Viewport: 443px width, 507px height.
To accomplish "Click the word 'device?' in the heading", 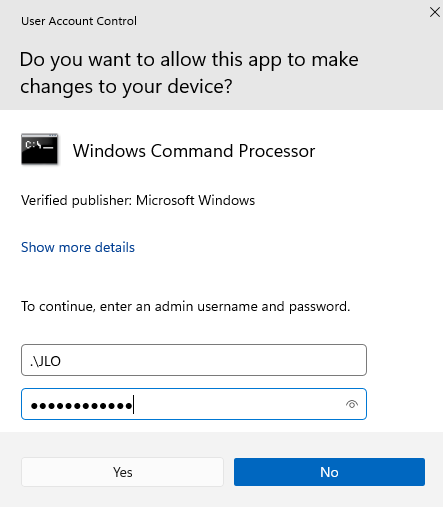I will point(200,86).
